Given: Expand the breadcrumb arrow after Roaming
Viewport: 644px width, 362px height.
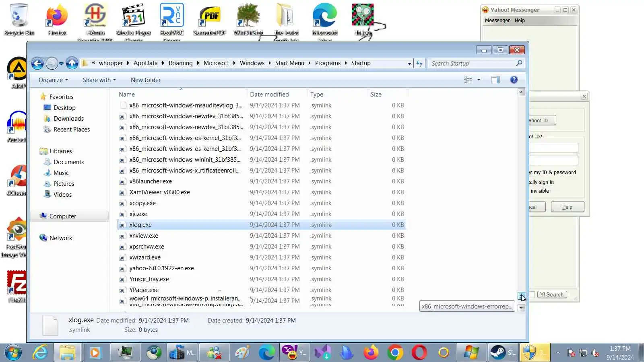Looking at the screenshot, I should pos(198,63).
